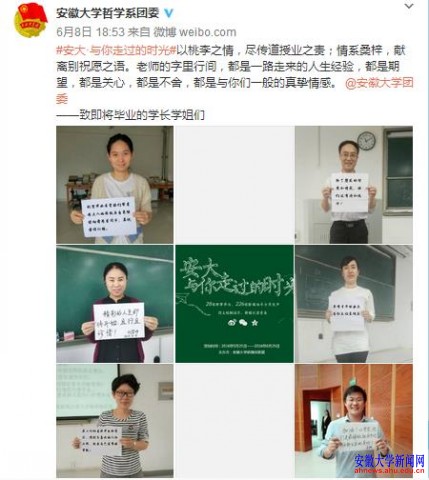Click the 6月8日 18:53 timestamp

[90, 32]
